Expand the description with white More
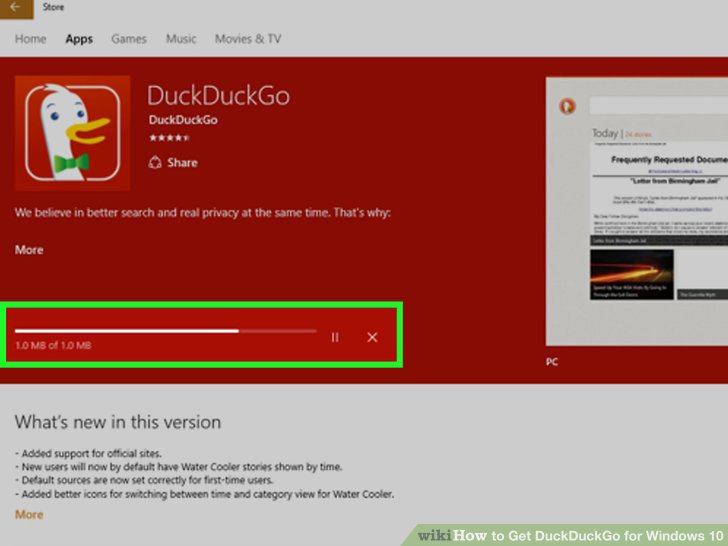The width and height of the screenshot is (728, 546). point(29,250)
